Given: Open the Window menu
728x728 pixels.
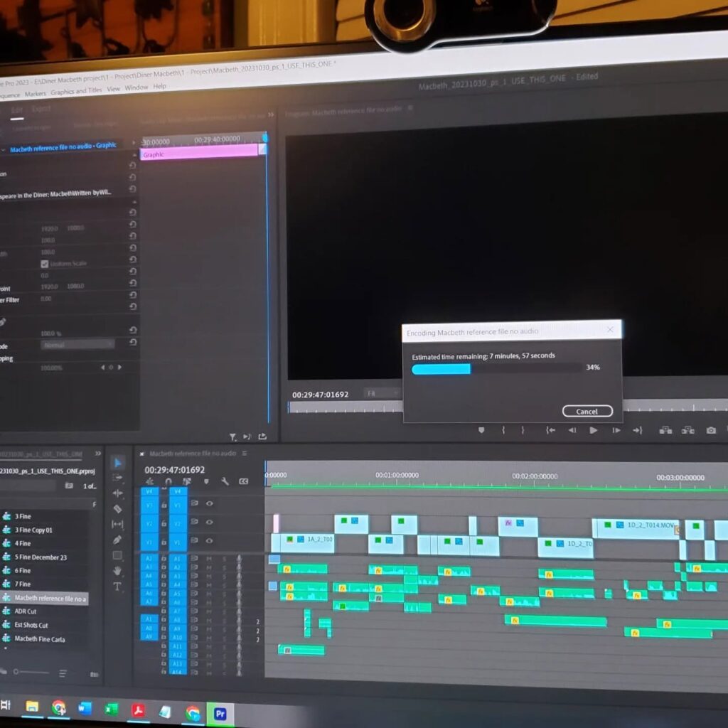Looking at the screenshot, I should click(136, 87).
